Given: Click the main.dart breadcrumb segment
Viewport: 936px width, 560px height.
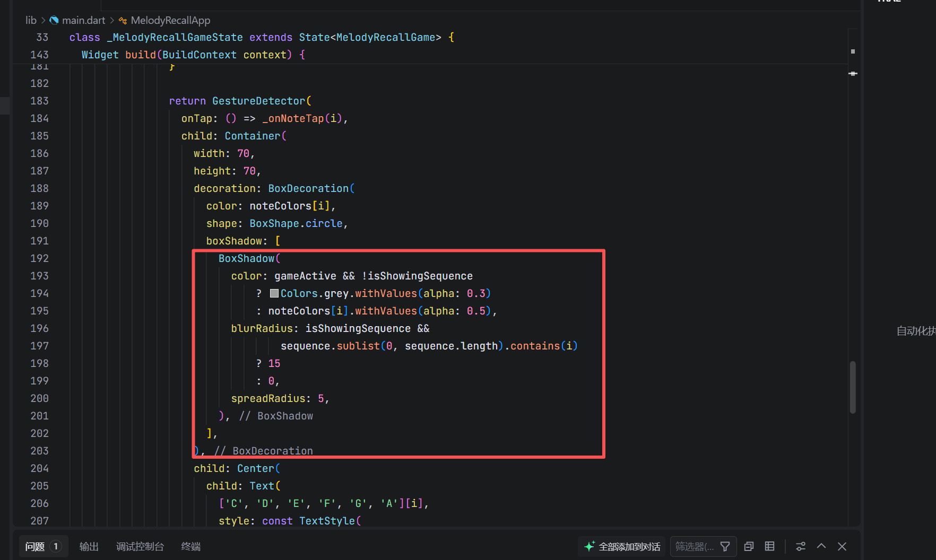Looking at the screenshot, I should [84, 20].
